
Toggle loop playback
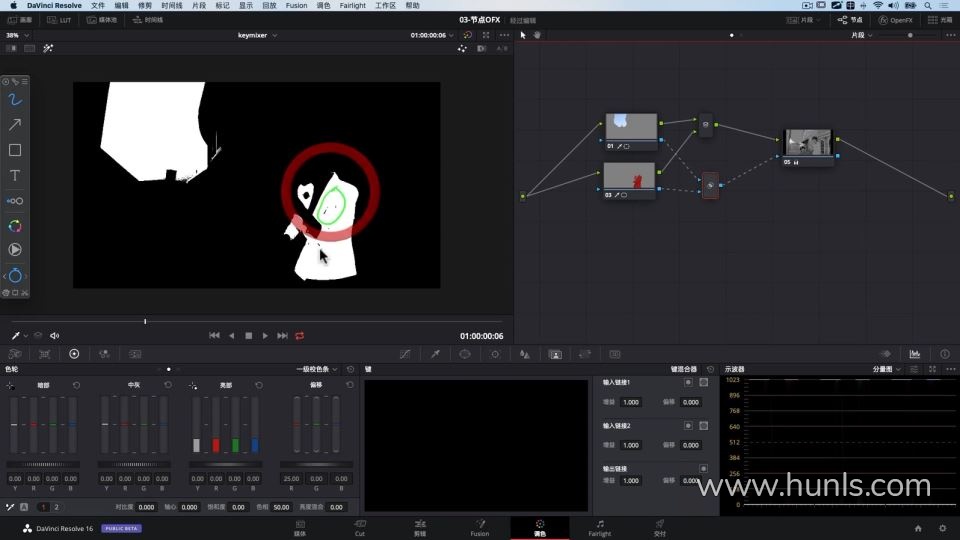click(x=299, y=336)
